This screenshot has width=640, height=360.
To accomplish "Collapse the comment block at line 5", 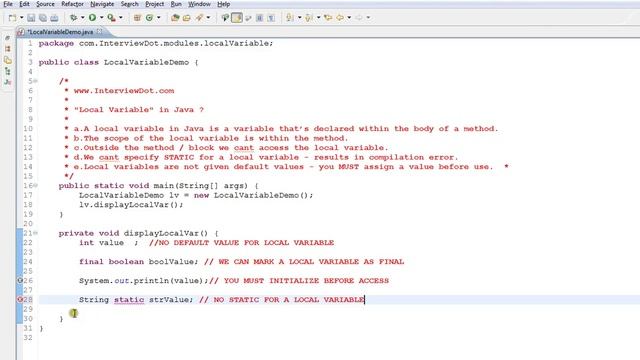I will click(x=36, y=81).
